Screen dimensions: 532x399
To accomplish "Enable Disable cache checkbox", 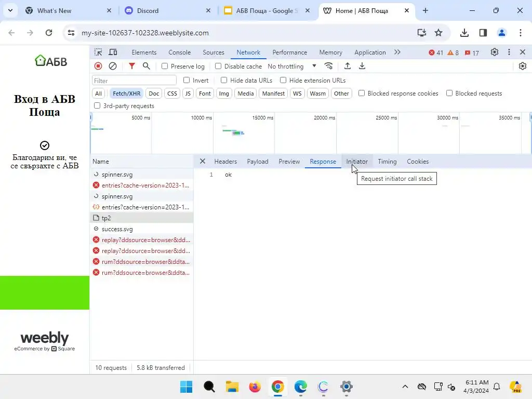I will pyautogui.click(x=218, y=66).
